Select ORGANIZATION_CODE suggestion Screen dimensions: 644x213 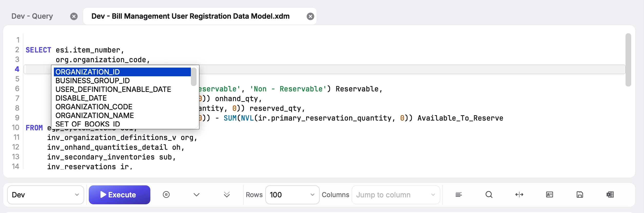tap(122, 107)
